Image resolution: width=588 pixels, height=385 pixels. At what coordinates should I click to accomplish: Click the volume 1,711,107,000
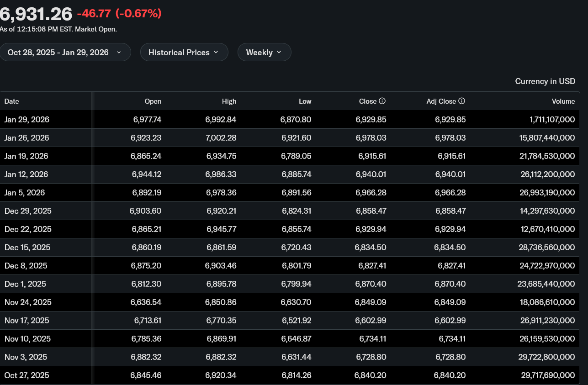point(552,120)
